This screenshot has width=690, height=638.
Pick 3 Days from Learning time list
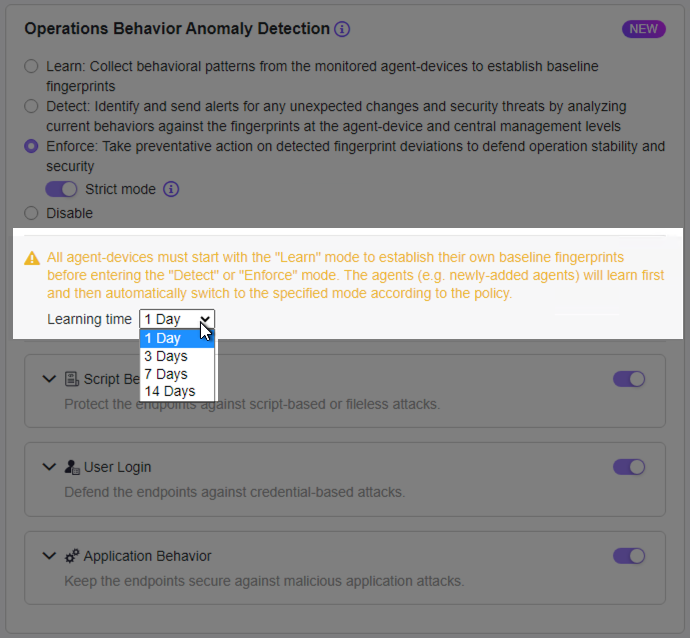point(166,356)
